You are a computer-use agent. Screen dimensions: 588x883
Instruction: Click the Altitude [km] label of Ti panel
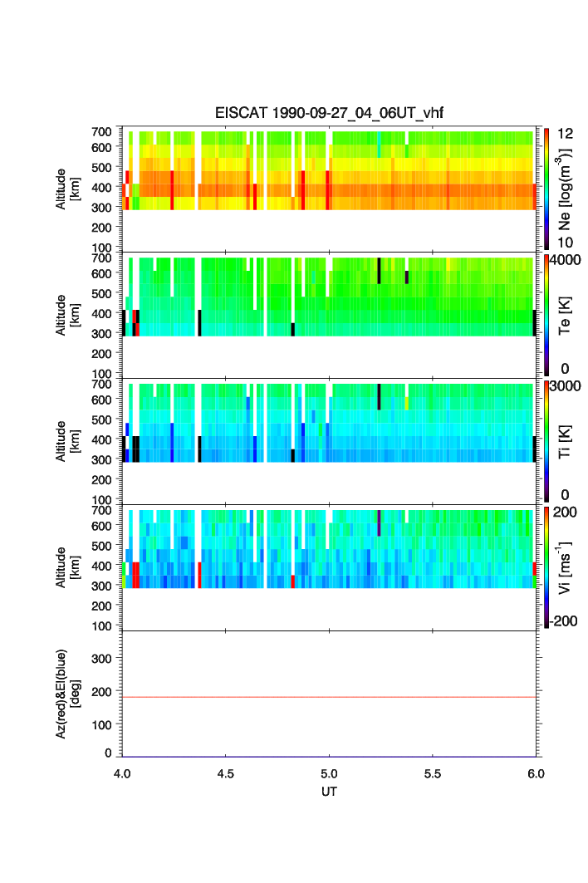pos(67,442)
